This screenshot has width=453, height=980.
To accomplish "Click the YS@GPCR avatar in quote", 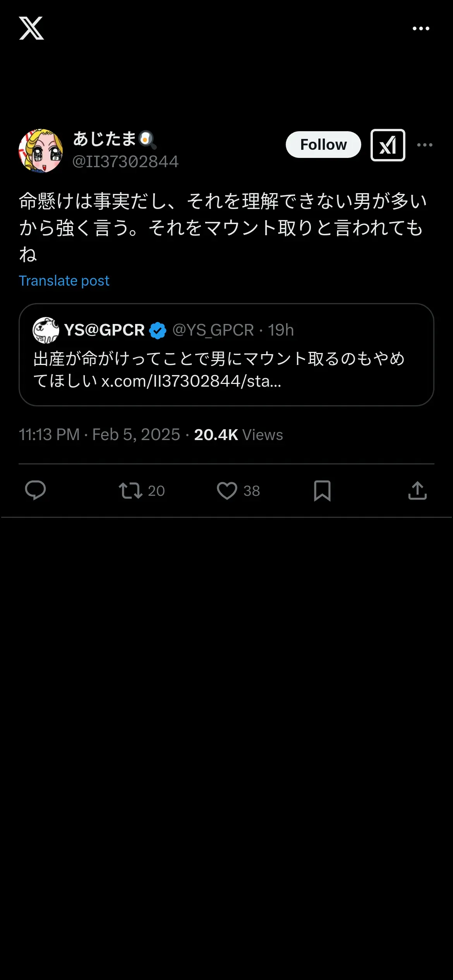I will [46, 330].
